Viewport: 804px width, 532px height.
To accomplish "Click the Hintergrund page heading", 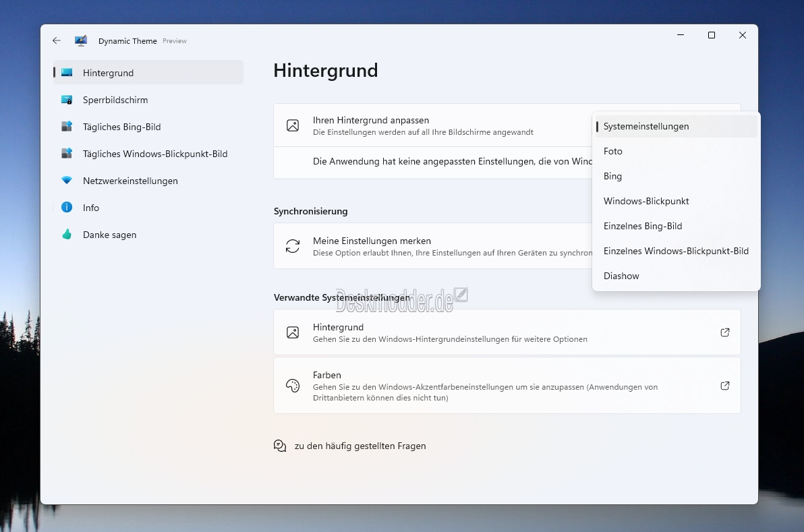I will tap(326, 71).
